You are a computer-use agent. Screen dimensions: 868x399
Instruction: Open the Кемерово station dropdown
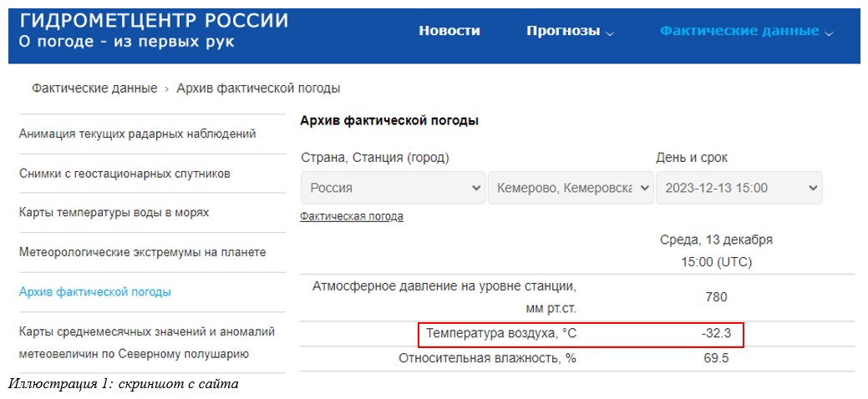571,188
